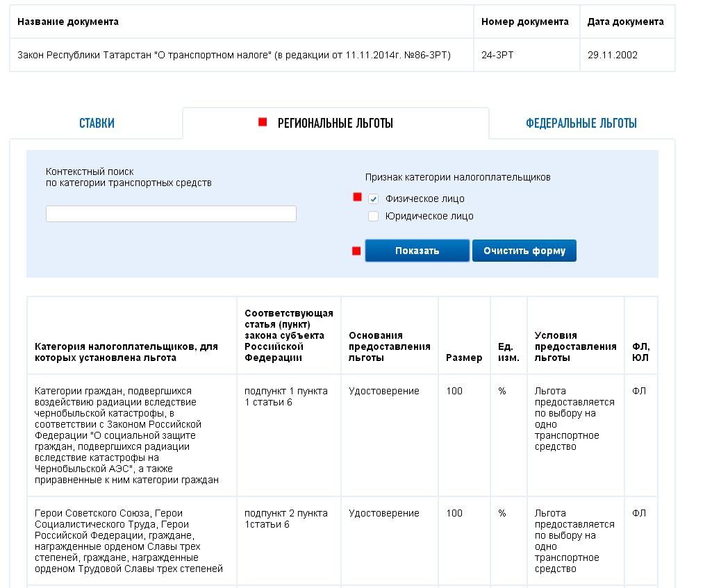
Task: Select the Региональные льготы tab label
Action: tap(335, 124)
